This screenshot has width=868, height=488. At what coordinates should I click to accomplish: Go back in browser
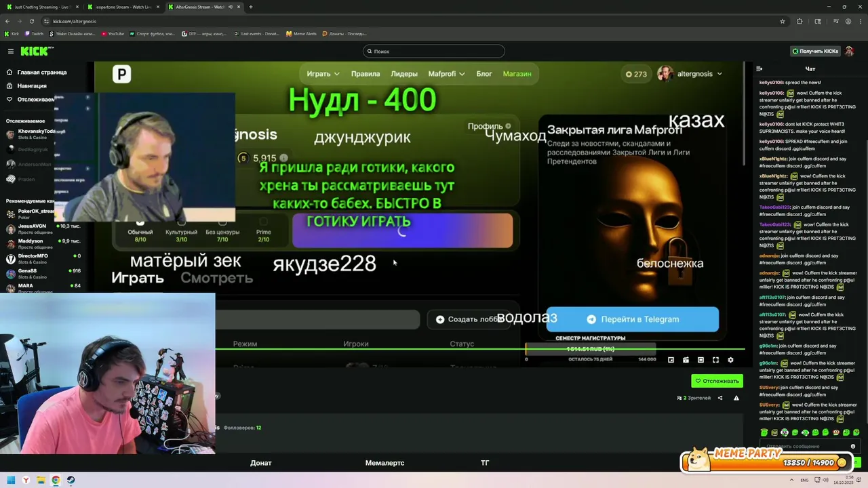(7, 21)
